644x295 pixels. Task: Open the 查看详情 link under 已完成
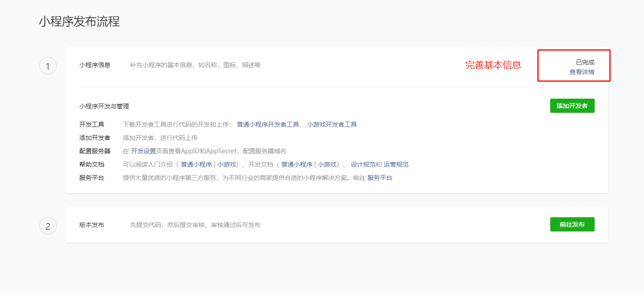point(582,72)
